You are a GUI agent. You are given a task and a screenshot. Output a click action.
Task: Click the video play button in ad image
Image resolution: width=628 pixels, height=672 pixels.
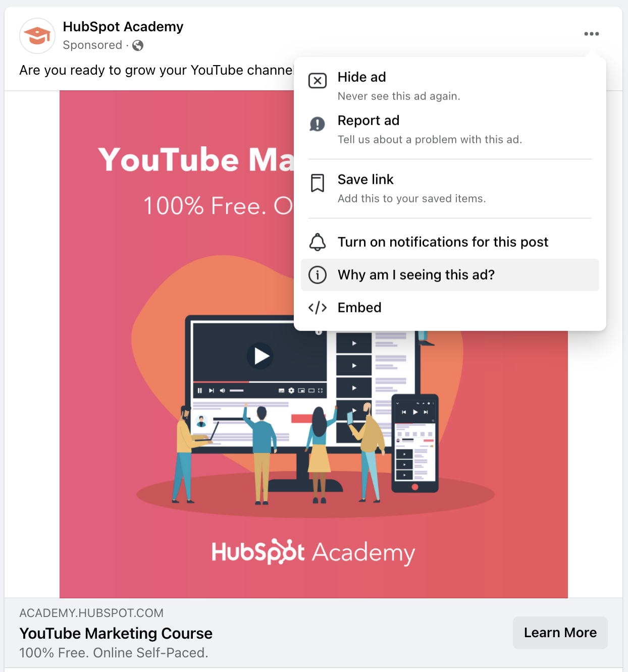point(260,356)
